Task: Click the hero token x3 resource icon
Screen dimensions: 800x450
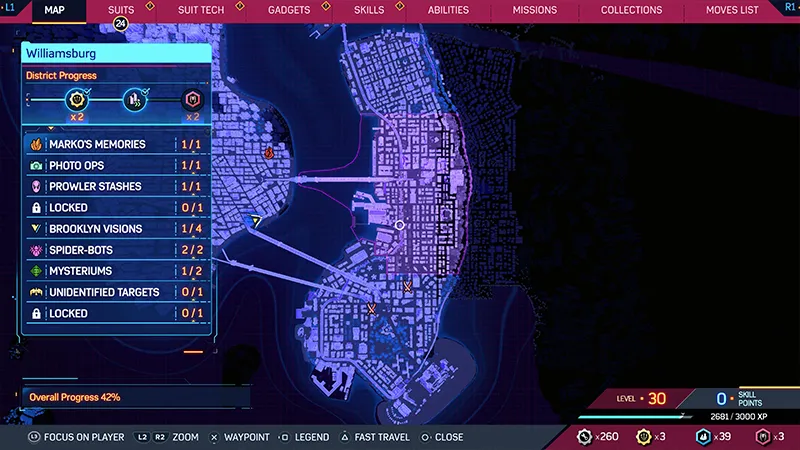Action: click(x=644, y=437)
